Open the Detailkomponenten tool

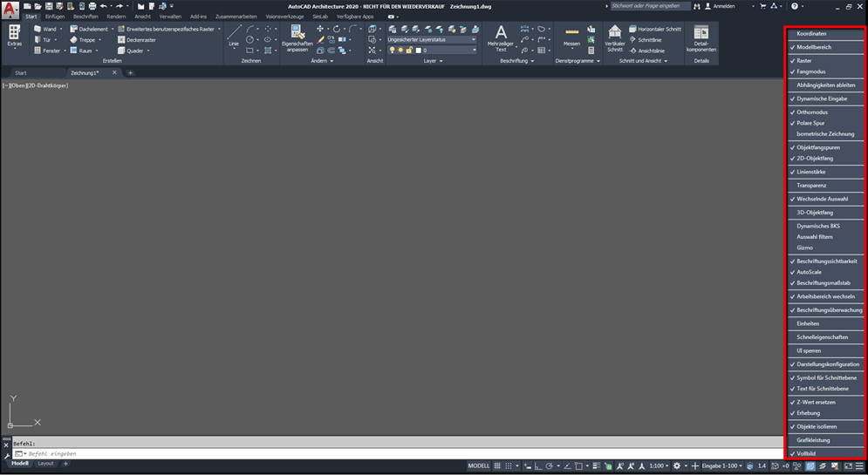701,33
